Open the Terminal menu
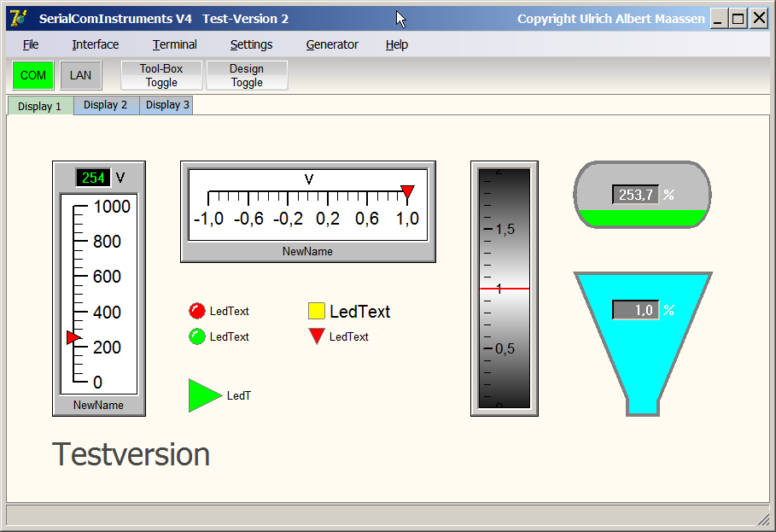This screenshot has width=776, height=532. pyautogui.click(x=175, y=44)
